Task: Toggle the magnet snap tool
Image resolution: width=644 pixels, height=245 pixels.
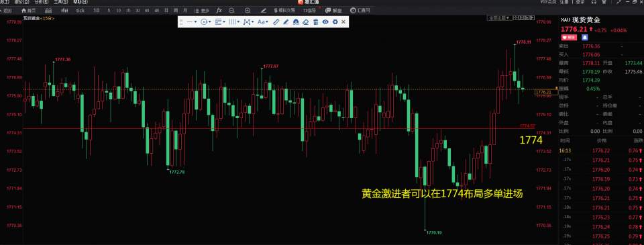Action: click(x=296, y=21)
